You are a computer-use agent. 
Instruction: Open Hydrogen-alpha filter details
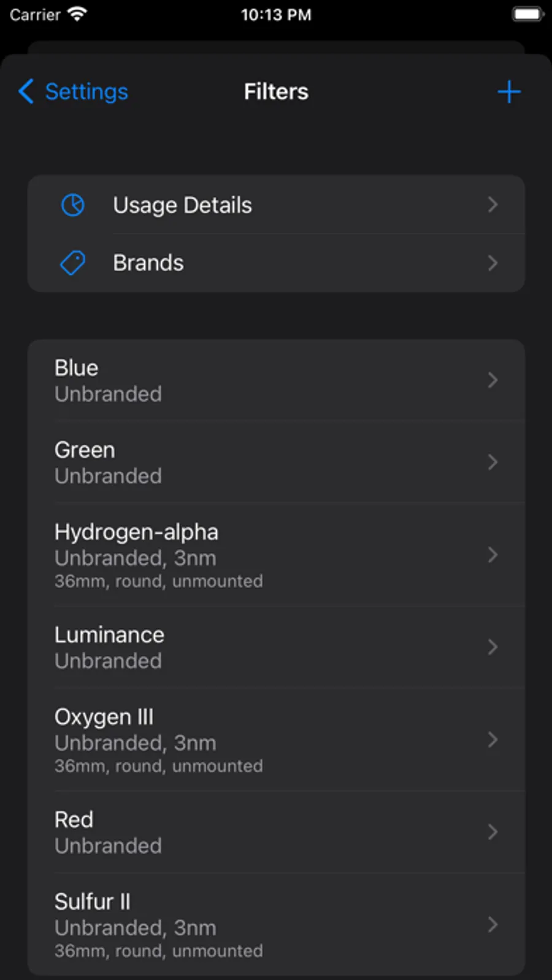245,555
